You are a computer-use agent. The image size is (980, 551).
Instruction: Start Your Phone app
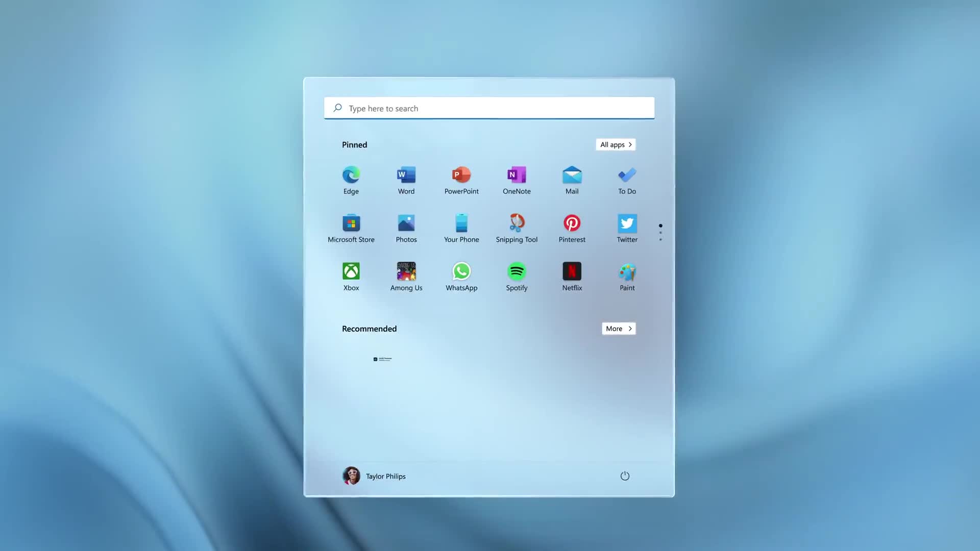pos(461,223)
